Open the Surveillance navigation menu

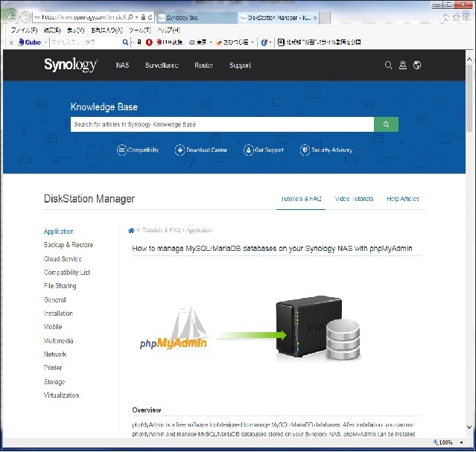pyautogui.click(x=162, y=66)
